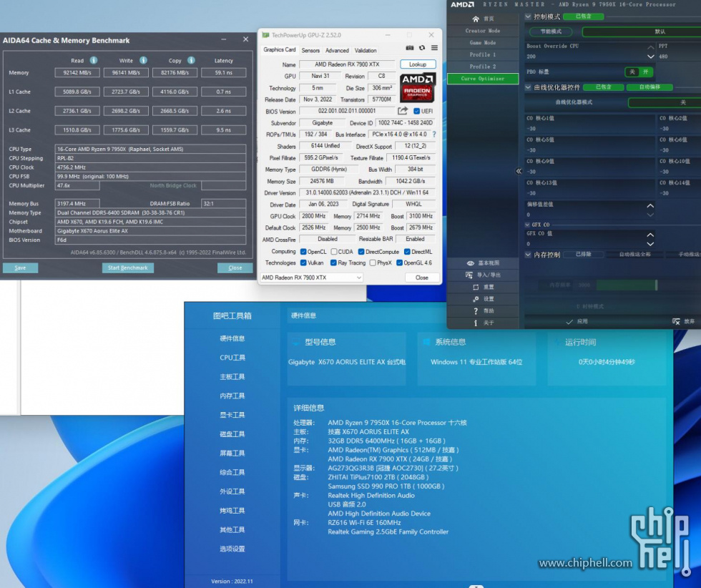Collapse the 内存控制 section

tap(528, 255)
